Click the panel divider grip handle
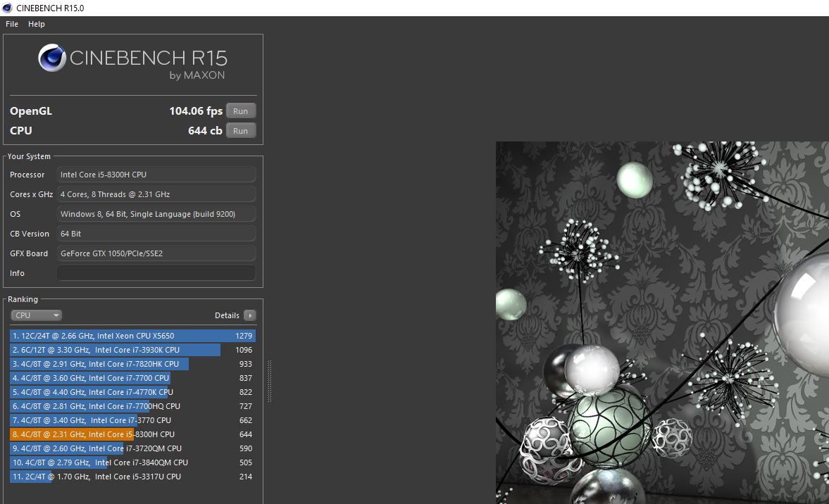Screen dimensions: 829x504 (270, 382)
